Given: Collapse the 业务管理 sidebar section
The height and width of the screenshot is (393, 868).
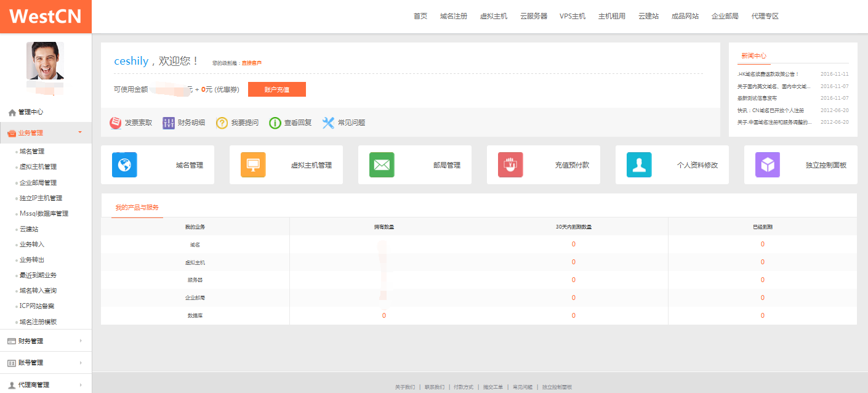Looking at the screenshot, I should pos(46,132).
